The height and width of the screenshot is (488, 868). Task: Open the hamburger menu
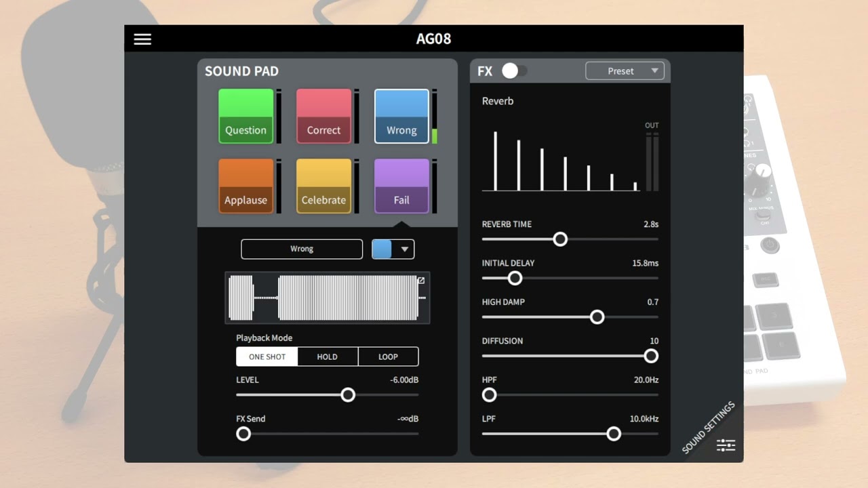(142, 39)
